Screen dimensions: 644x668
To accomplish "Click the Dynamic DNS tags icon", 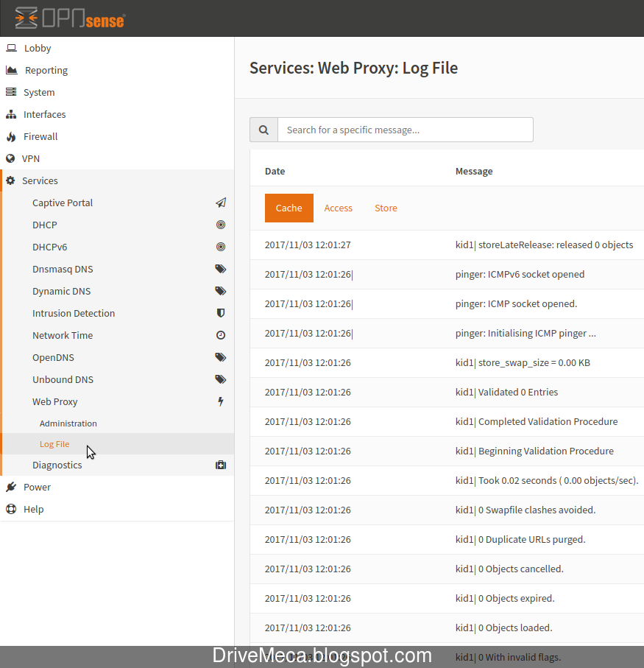I will 221,291.
